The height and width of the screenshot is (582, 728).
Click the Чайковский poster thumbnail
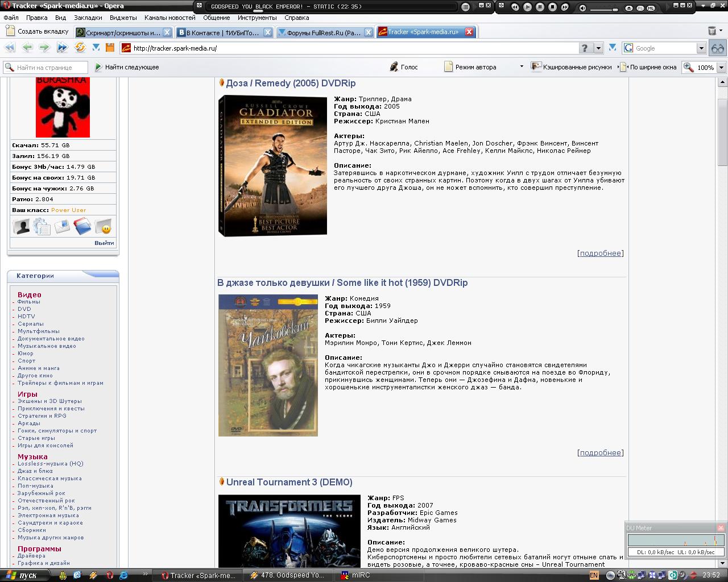(x=268, y=365)
